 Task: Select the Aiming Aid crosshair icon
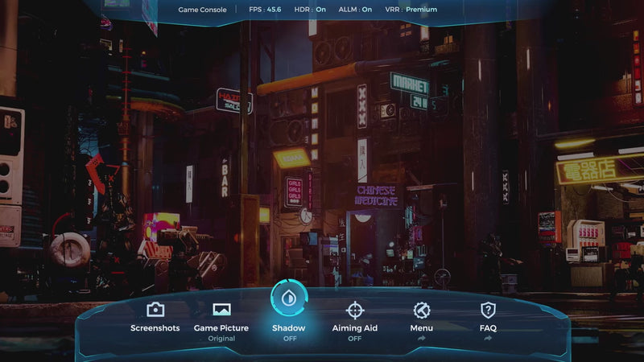click(x=355, y=310)
